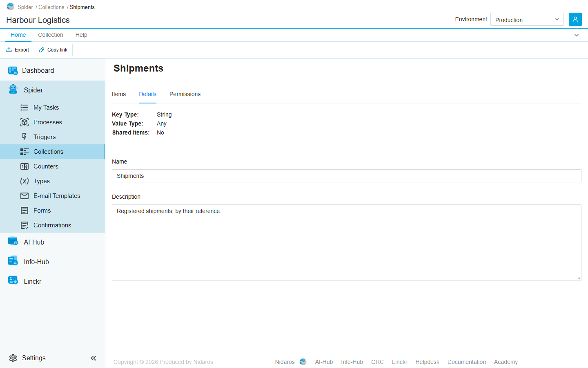Open Confirmations in the sidebar

point(52,225)
